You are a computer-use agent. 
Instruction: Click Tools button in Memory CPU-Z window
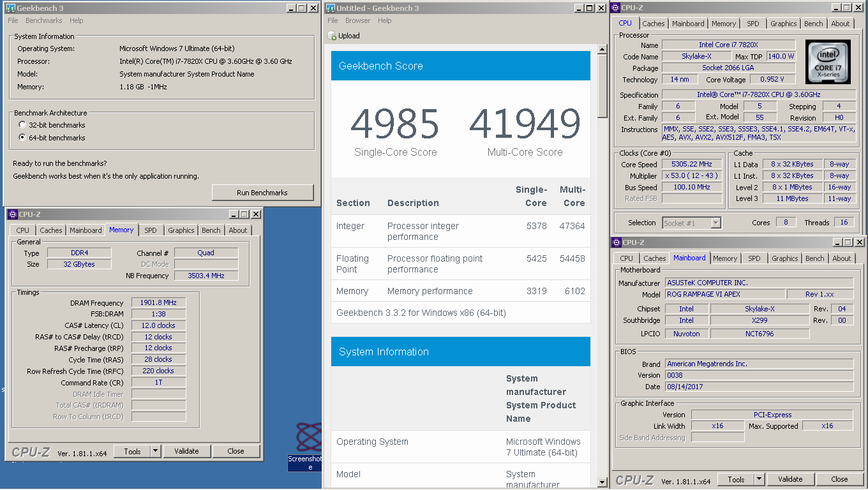pyautogui.click(x=132, y=451)
